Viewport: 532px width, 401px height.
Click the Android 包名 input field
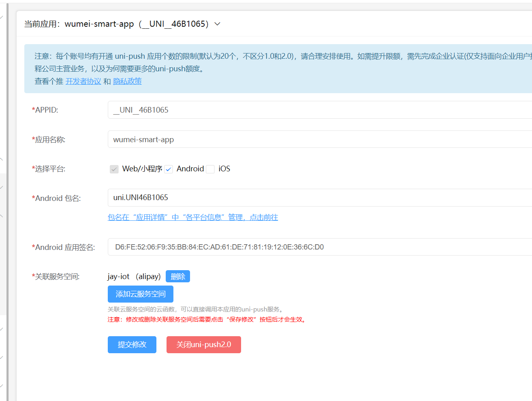(x=316, y=198)
